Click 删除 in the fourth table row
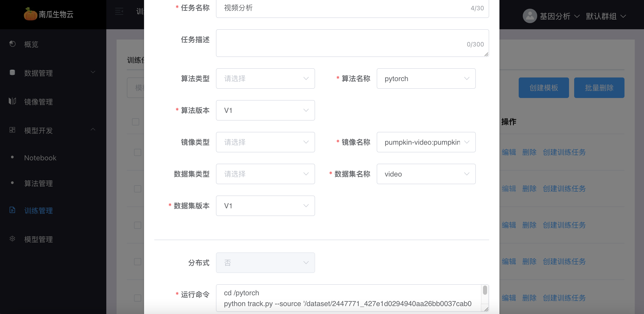 [529, 262]
